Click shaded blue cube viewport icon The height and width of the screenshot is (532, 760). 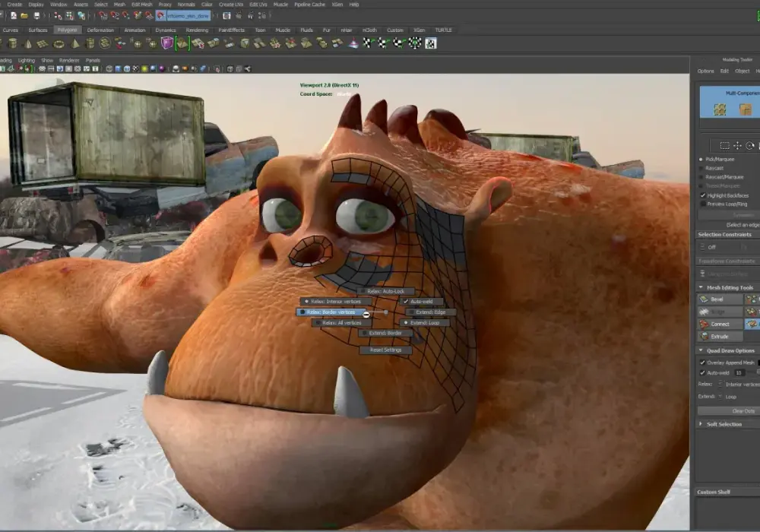click(x=118, y=69)
